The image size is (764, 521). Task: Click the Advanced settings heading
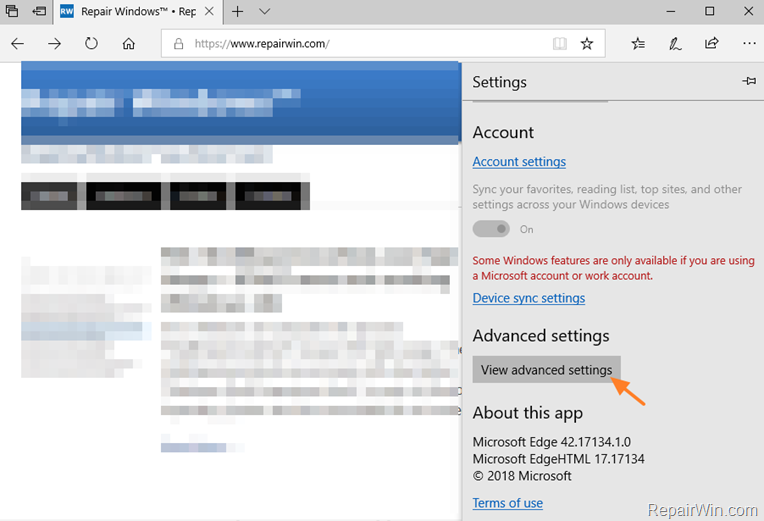[x=541, y=336]
